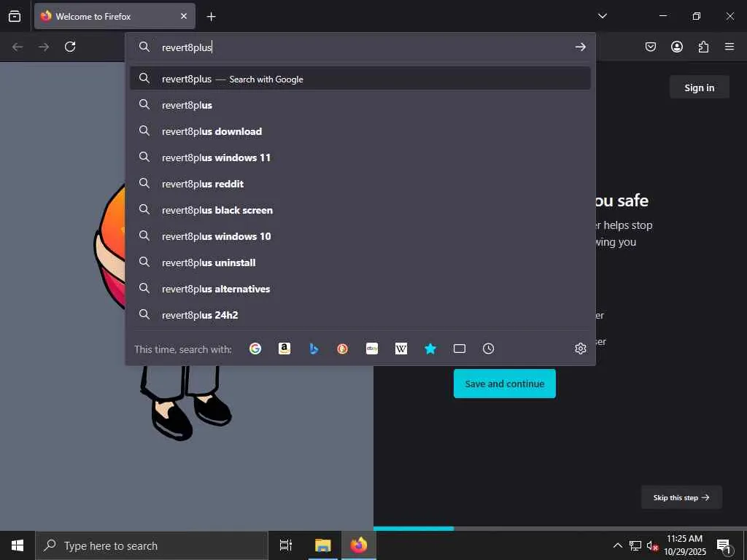
Task: Open the Extensions puzzle icon
Action: click(x=703, y=47)
